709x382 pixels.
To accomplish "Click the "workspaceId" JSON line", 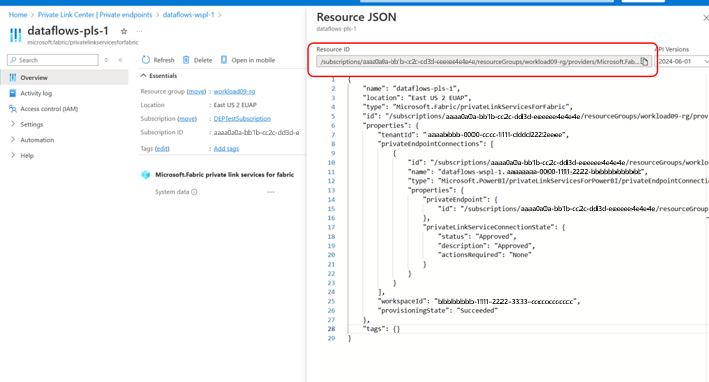I will 480,301.
